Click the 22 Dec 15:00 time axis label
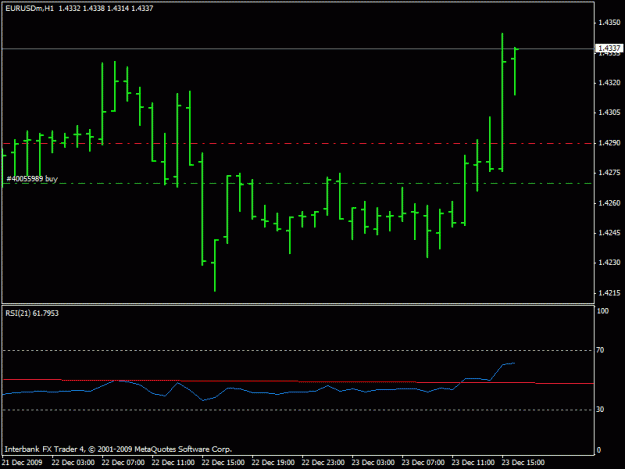This screenshot has width=625, height=469. tap(223, 462)
